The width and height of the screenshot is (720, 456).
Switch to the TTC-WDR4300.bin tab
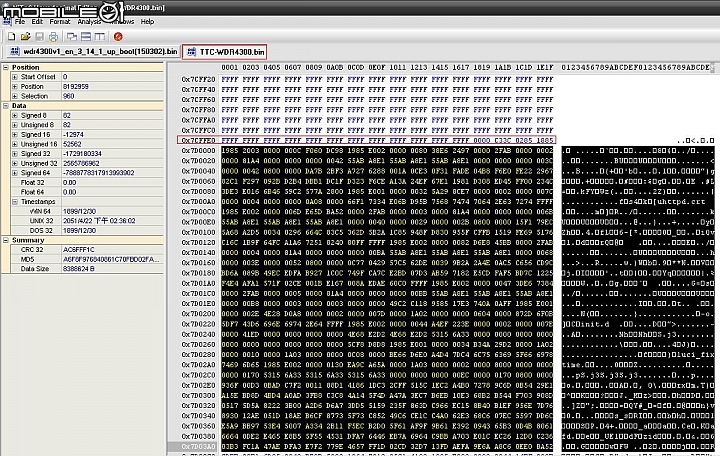225,52
